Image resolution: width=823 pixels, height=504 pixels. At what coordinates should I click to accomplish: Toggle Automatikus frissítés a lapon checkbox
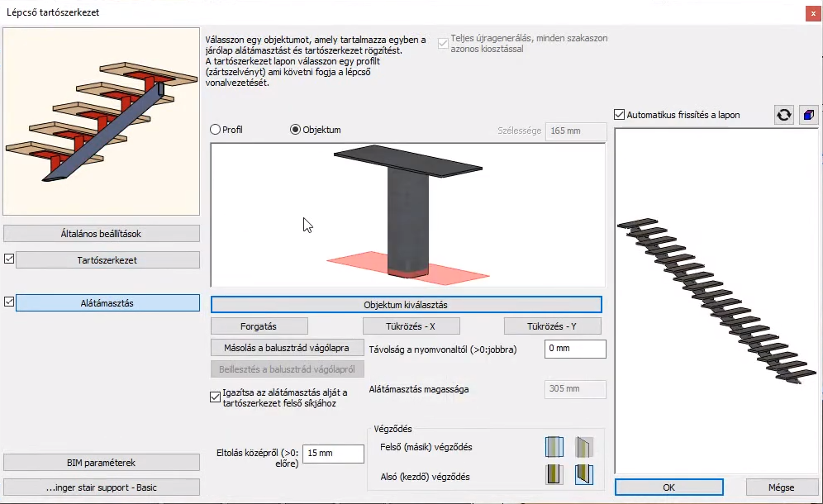(x=620, y=115)
